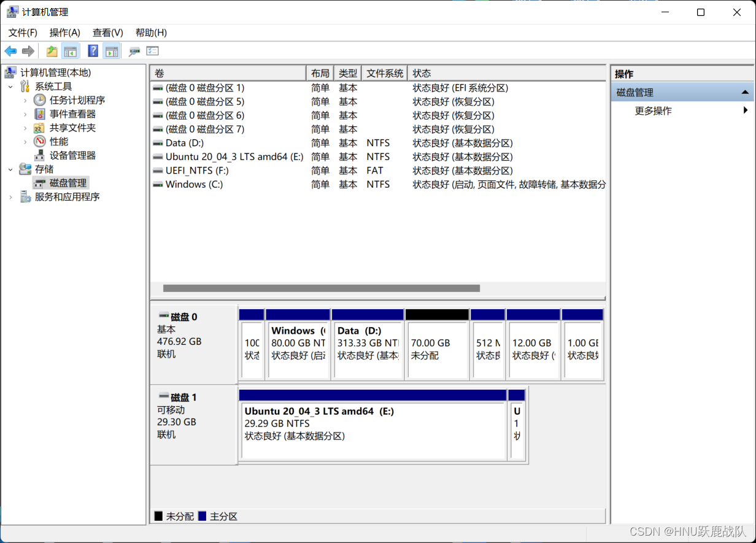The image size is (756, 543).
Task: Select the 磁盘 0 header showing 476.92 GB
Action: [x=194, y=344]
